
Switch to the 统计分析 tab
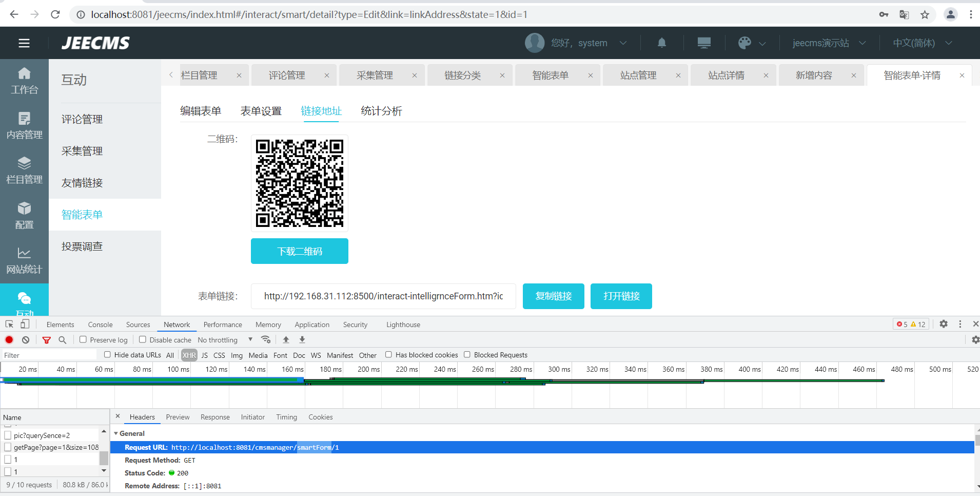(x=381, y=111)
